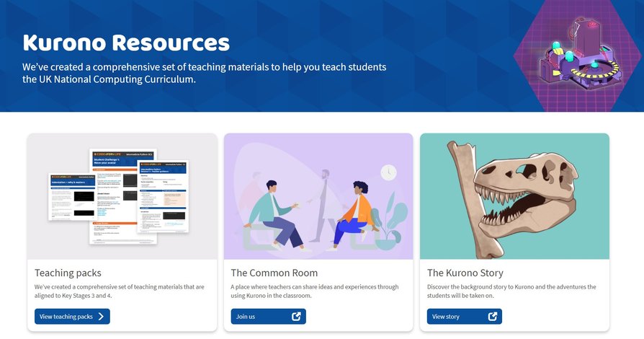Click the dinosaur skull image

pos(514,196)
